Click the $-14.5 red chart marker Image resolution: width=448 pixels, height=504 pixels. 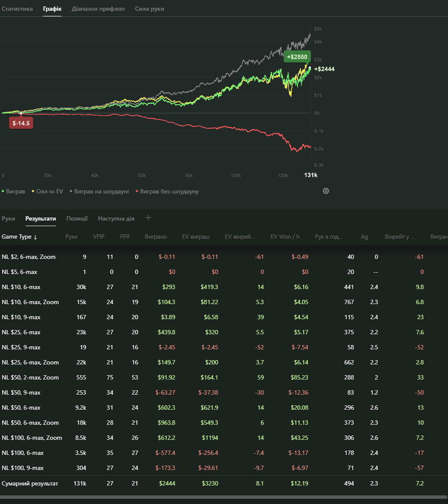[x=21, y=123]
